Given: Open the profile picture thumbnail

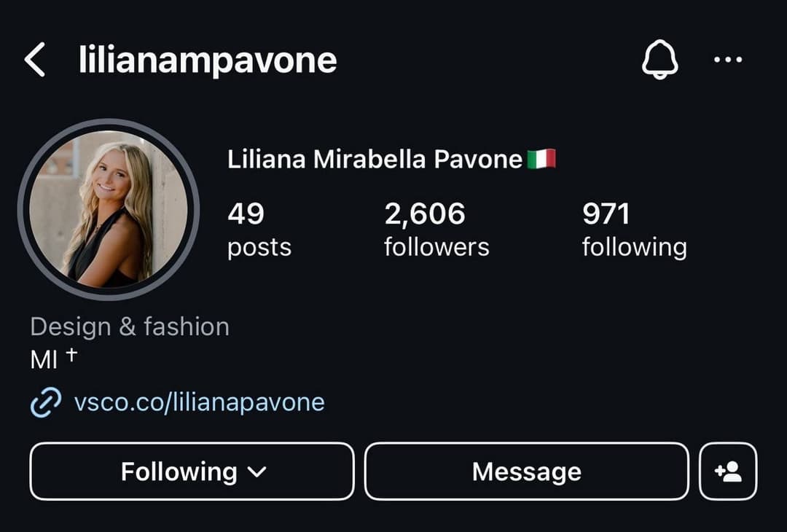Looking at the screenshot, I should coord(109,209).
